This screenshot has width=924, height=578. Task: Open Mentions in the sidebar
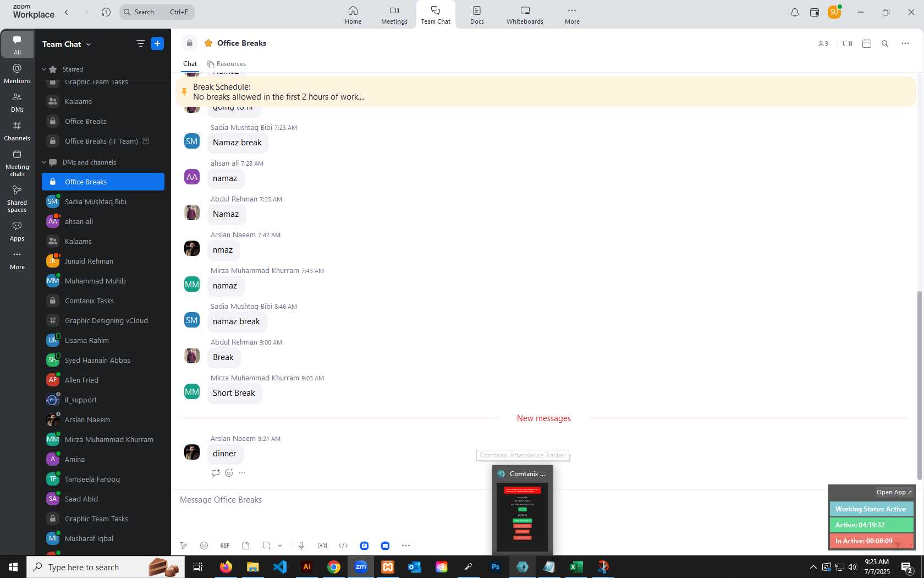point(17,74)
